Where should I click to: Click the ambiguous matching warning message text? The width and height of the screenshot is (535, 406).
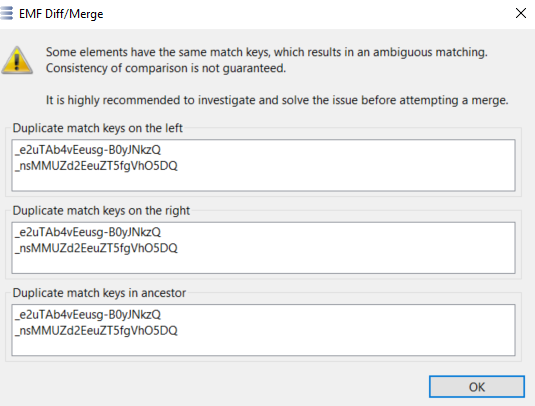[267, 52]
